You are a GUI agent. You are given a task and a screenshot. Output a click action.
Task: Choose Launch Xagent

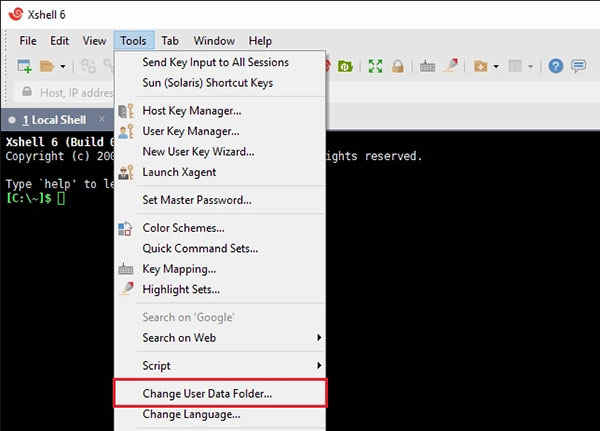tap(220, 172)
